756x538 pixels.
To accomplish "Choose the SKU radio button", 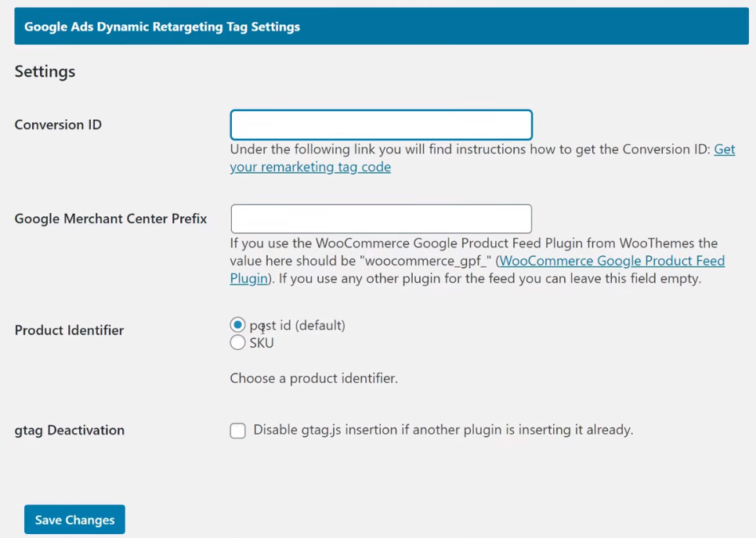I will pyautogui.click(x=237, y=342).
